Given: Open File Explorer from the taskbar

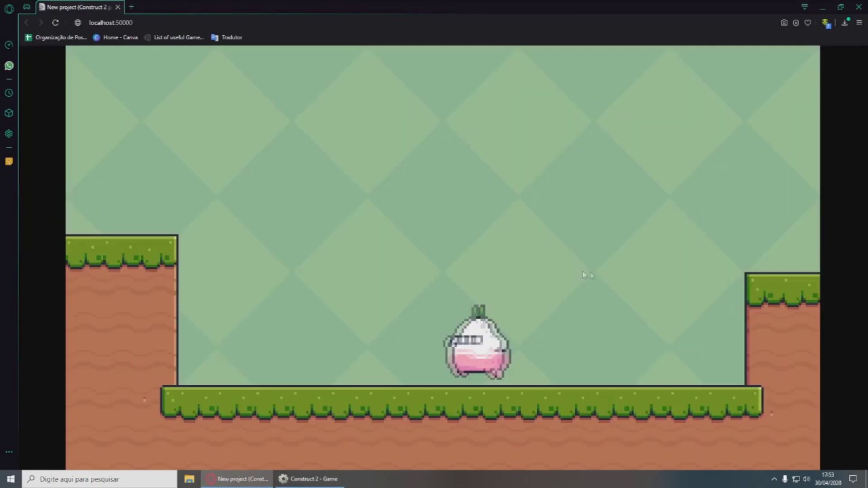Looking at the screenshot, I should tap(189, 479).
